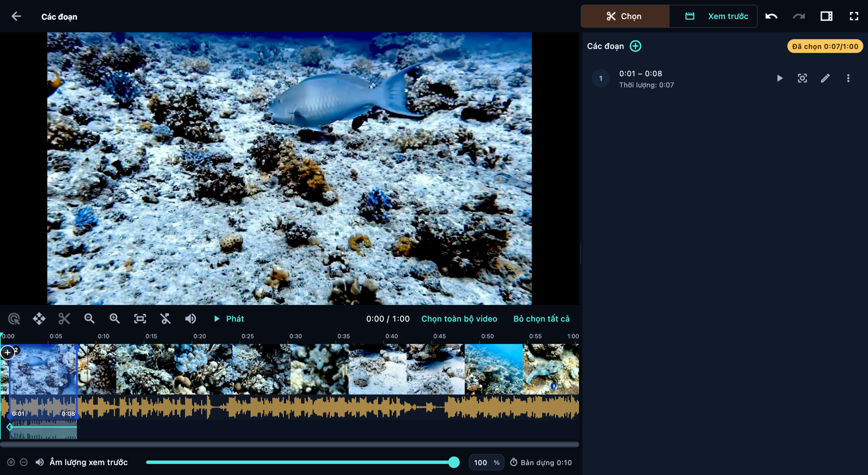
Task: Capture a frame from segment 1
Action: point(802,78)
